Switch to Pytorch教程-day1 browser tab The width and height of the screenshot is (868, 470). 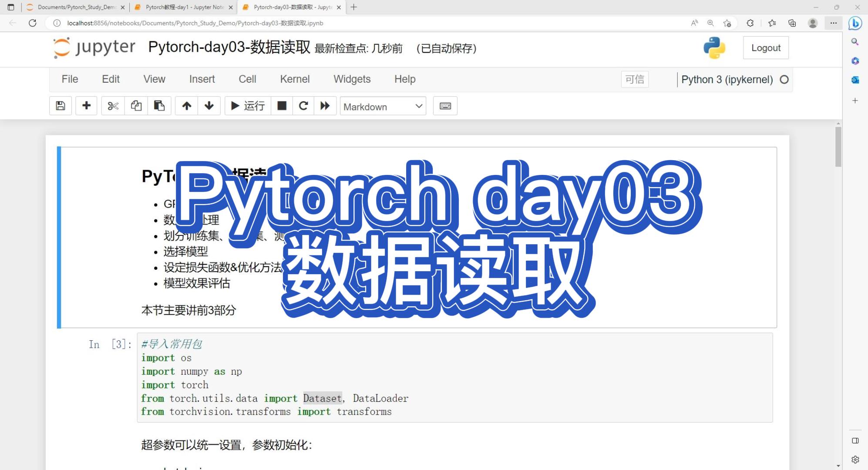(x=183, y=7)
